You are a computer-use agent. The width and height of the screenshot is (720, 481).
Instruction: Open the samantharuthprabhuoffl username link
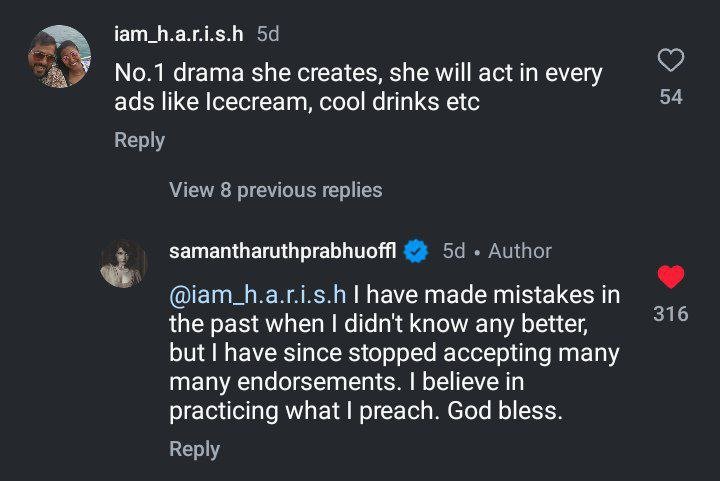click(284, 251)
